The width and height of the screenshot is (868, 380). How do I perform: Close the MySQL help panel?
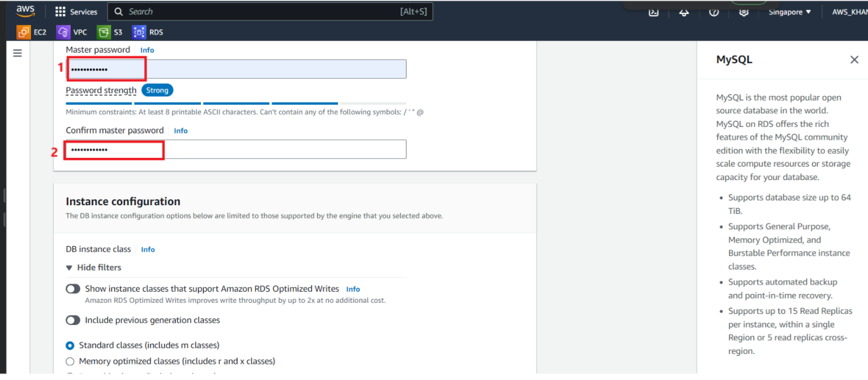coord(854,60)
